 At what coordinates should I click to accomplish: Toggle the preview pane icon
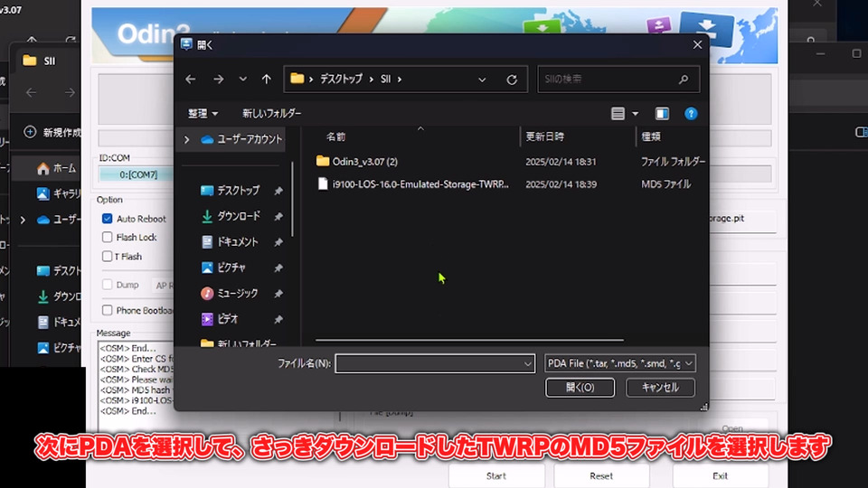[662, 114]
